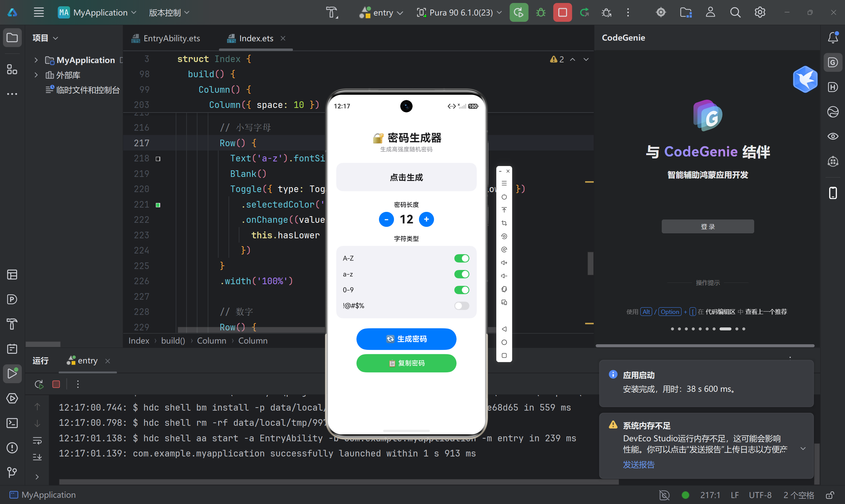Click the 生成密码 button in emulator
Image resolution: width=845 pixels, height=504 pixels.
click(x=406, y=339)
